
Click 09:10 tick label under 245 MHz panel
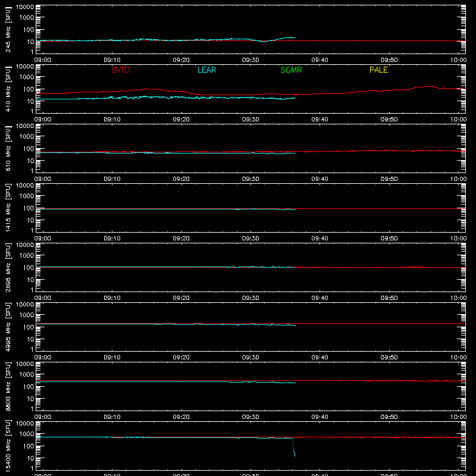coord(112,60)
